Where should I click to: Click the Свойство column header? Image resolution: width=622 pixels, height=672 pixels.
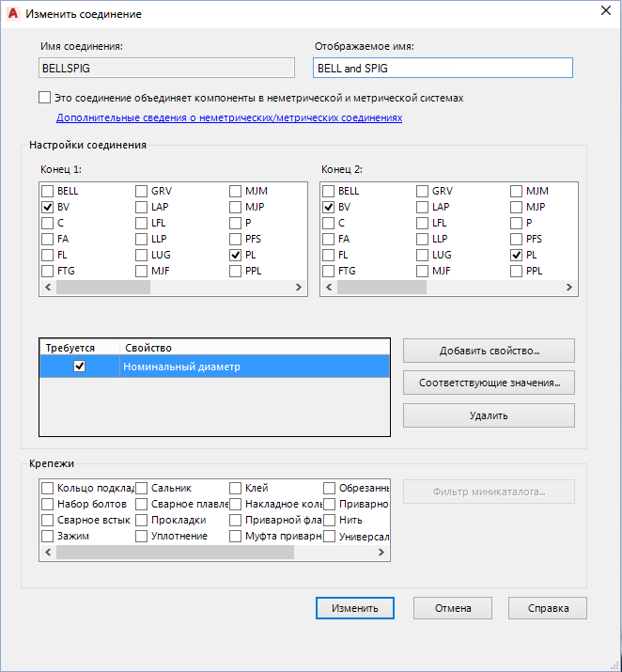pos(255,348)
